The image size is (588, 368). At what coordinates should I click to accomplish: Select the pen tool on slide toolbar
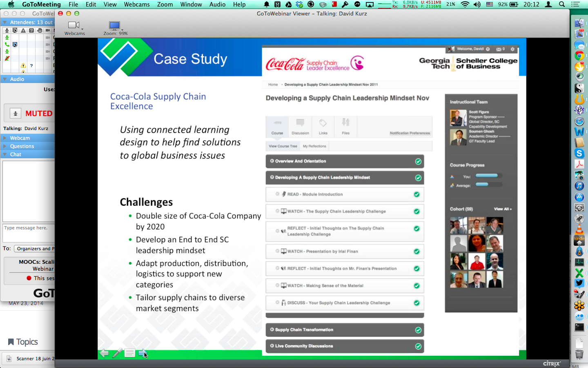117,353
